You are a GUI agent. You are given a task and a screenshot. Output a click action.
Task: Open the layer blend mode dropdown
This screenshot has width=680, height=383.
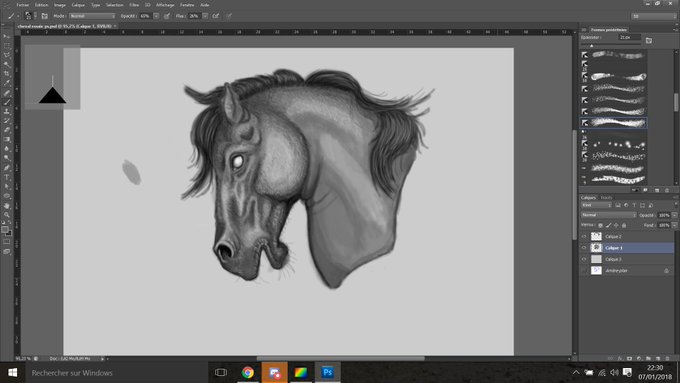pos(608,215)
